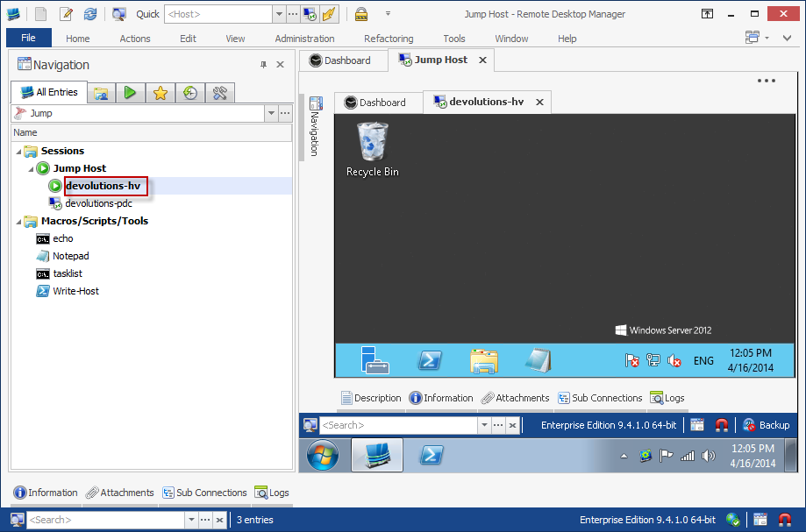Switch to the Recent entries clock tab

190,93
